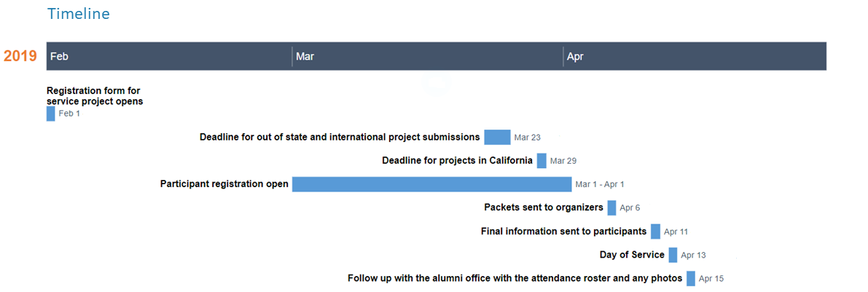Select the Registration form for service project label
868x292 pixels.
[95, 96]
